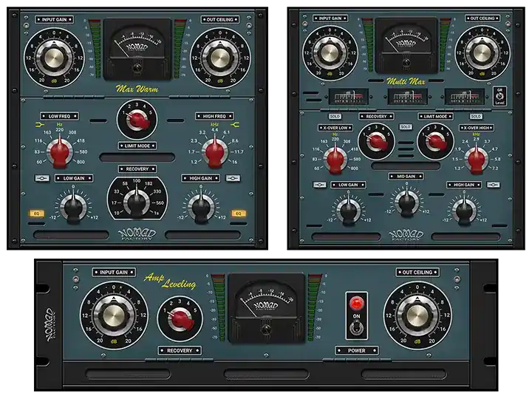This screenshot has height=399, width=532.
Task: Click the Max Warm Limit Mode selector knob
Action: [x=137, y=120]
